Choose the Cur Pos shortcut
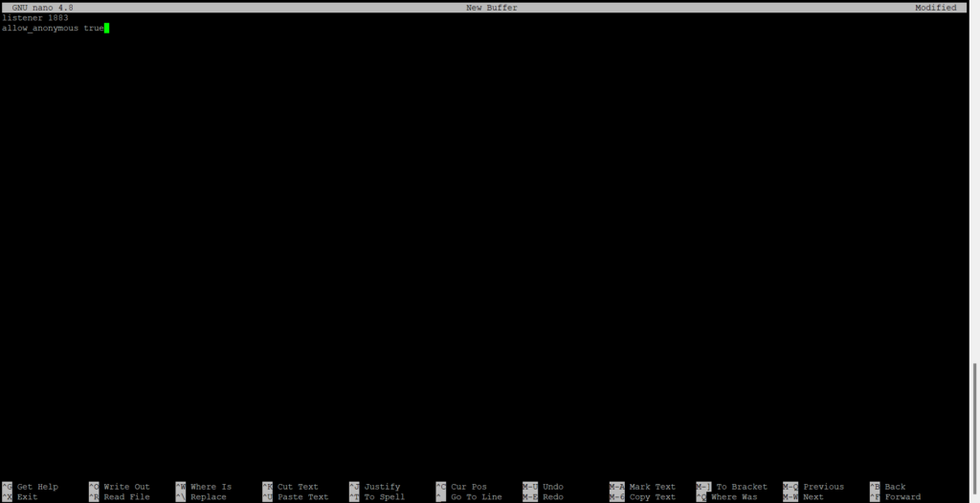Screen dimensions: 980x503 [x=468, y=487]
